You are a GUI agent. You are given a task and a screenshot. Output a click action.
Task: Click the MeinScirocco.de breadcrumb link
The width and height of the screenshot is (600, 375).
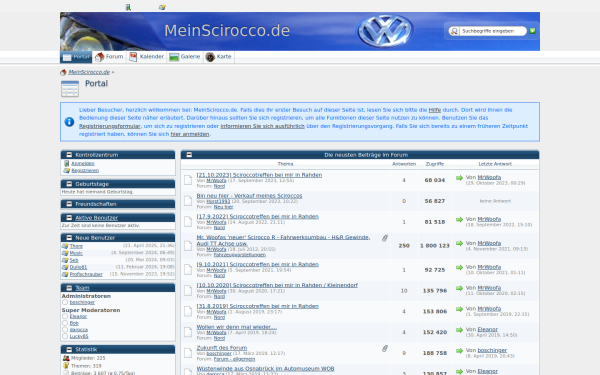(x=89, y=72)
